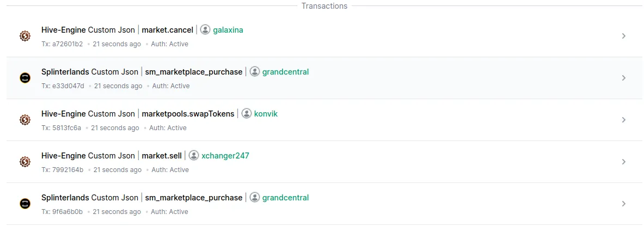This screenshot has height=226, width=644.
Task: Expand the market.sell transaction chevron
Action: coord(623,162)
